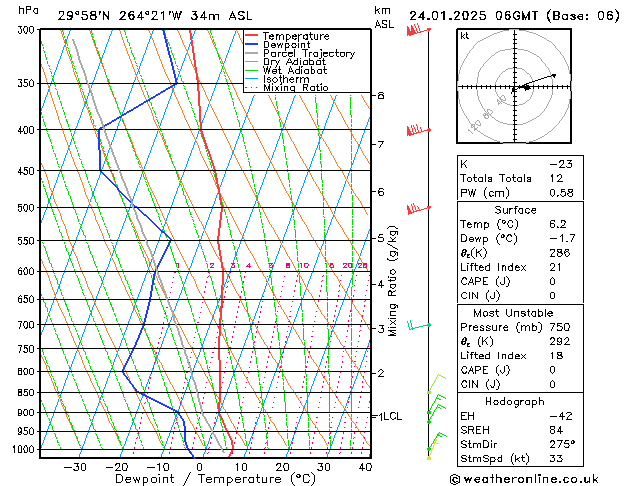This screenshot has height=486, width=629.
Task: Click the LCL level marker label
Action: click(x=392, y=416)
